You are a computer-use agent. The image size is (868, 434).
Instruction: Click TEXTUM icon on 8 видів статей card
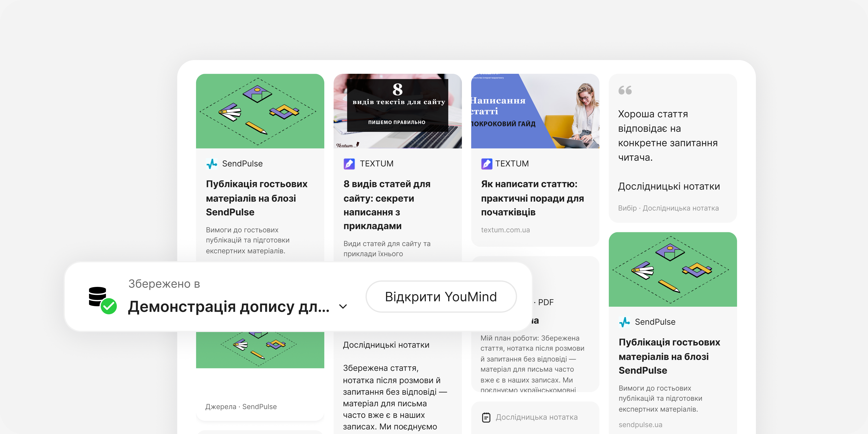point(349,164)
